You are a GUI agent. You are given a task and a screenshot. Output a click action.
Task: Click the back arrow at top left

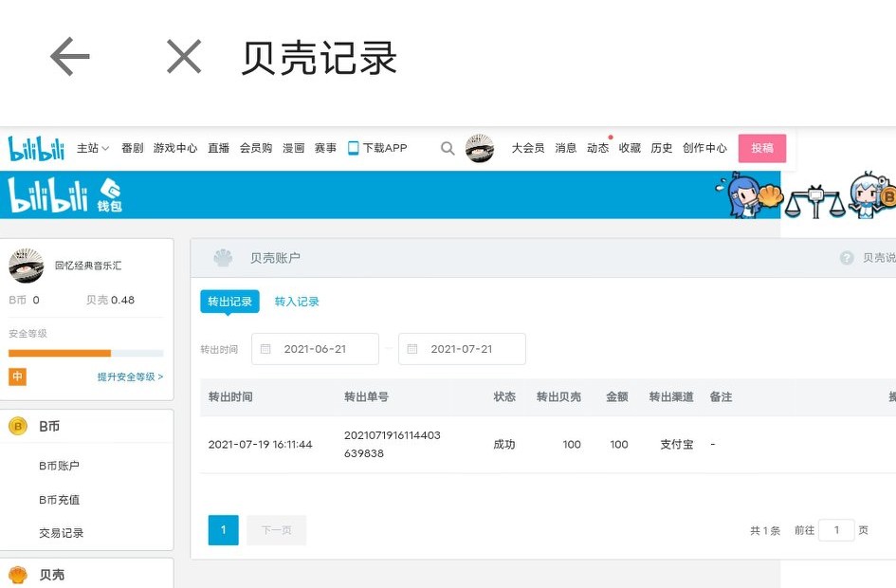[68, 56]
